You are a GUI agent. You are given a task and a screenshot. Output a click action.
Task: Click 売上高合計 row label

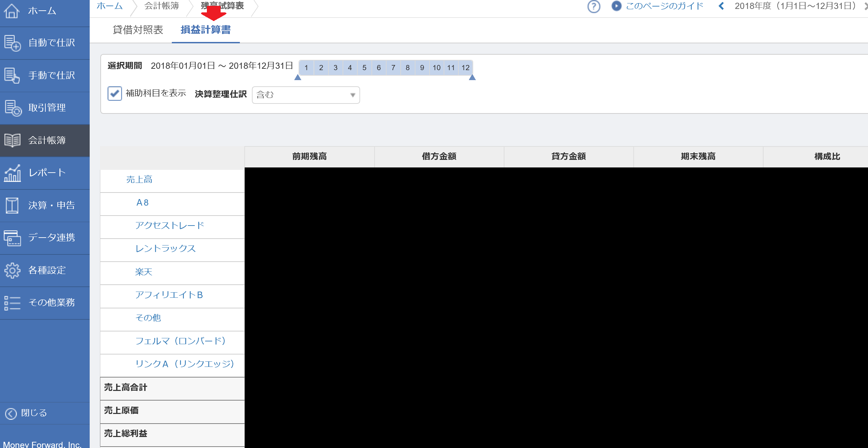[x=126, y=387]
